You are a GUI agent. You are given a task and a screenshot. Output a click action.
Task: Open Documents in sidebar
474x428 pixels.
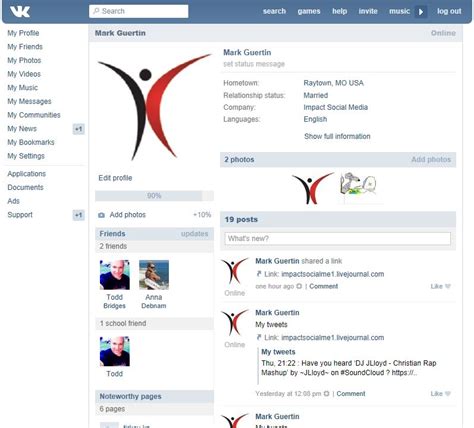tap(25, 187)
